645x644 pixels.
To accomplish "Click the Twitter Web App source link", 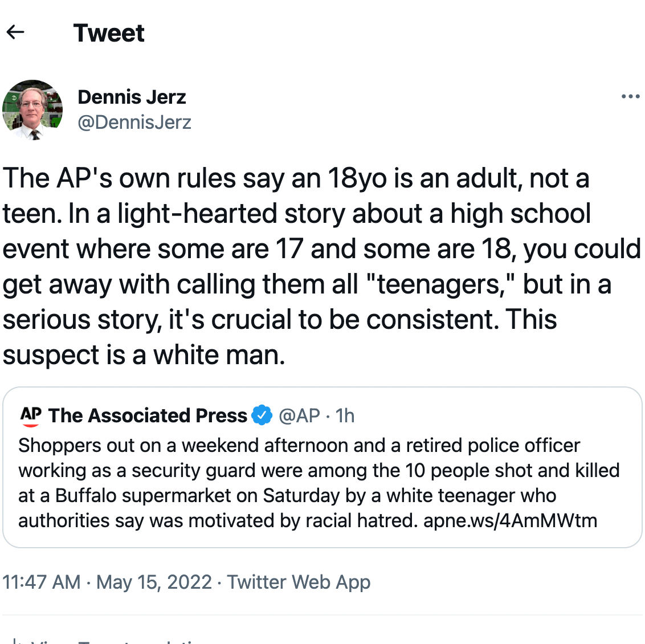I will 299,582.
